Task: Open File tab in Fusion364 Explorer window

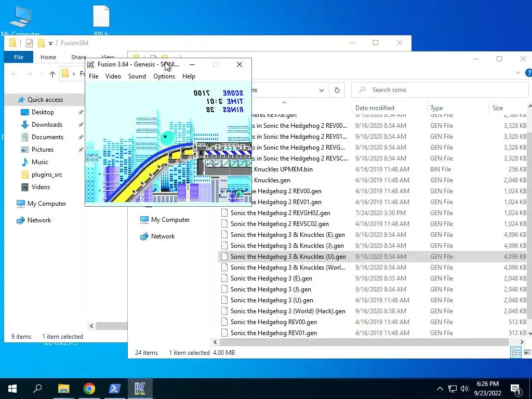Action: click(19, 57)
